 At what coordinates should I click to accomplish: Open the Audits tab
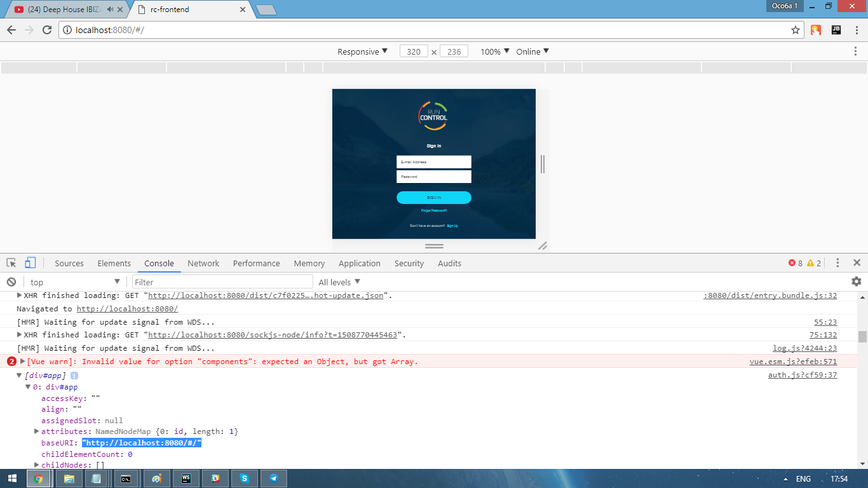450,263
